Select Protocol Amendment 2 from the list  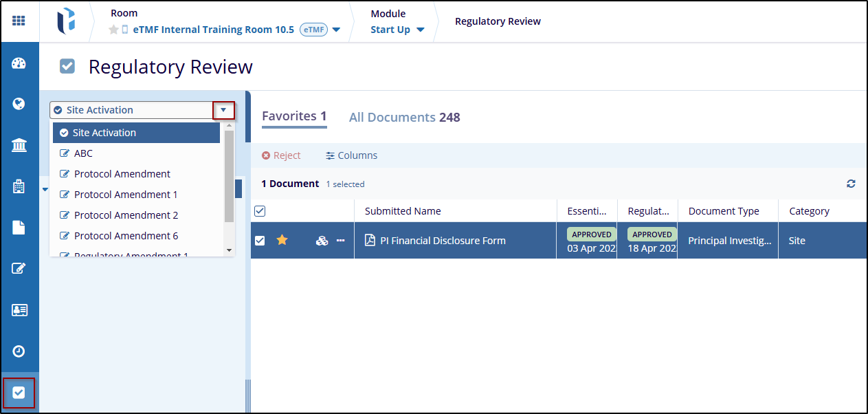click(126, 215)
